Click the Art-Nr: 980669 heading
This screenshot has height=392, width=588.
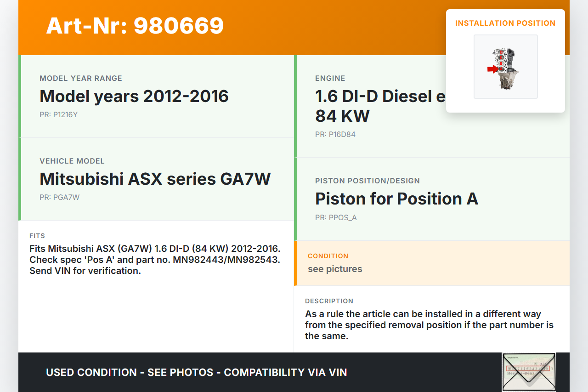tap(135, 26)
